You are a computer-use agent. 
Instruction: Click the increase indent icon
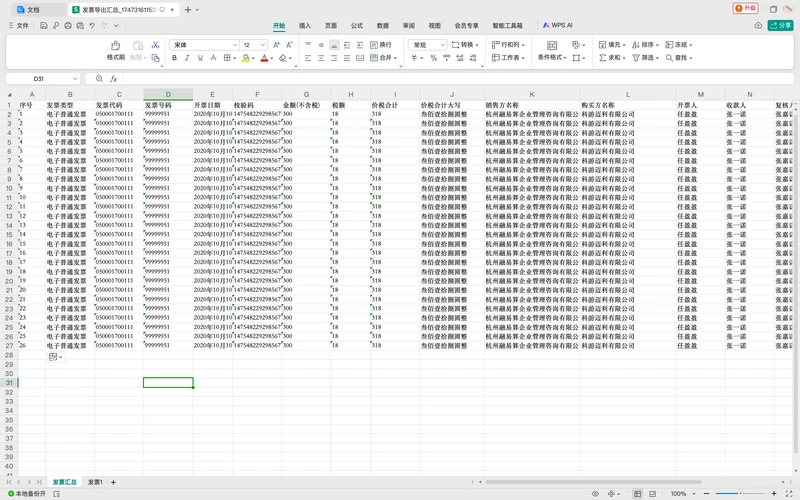coord(360,45)
